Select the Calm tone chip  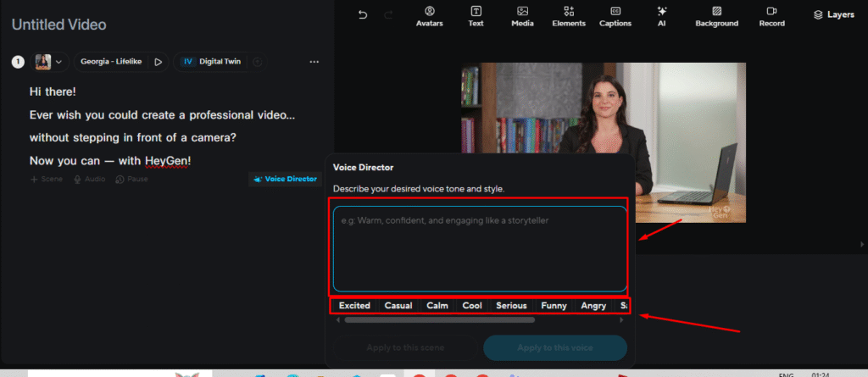pyautogui.click(x=437, y=305)
